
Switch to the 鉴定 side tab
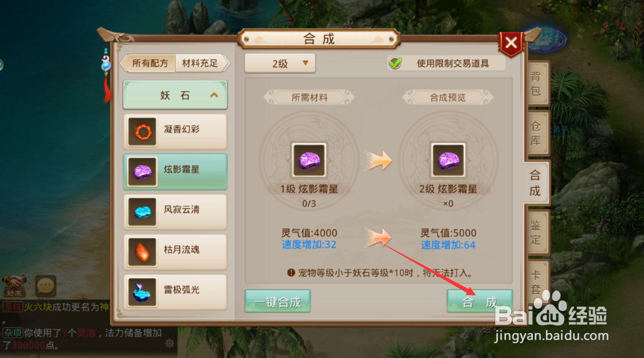pyautogui.click(x=536, y=232)
